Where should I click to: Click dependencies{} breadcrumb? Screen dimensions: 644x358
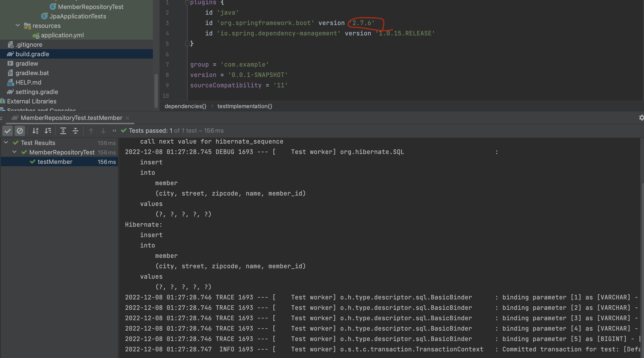tap(185, 106)
